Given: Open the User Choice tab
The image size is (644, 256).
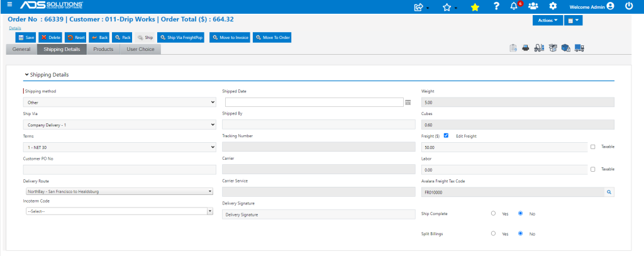Looking at the screenshot, I should 140,49.
